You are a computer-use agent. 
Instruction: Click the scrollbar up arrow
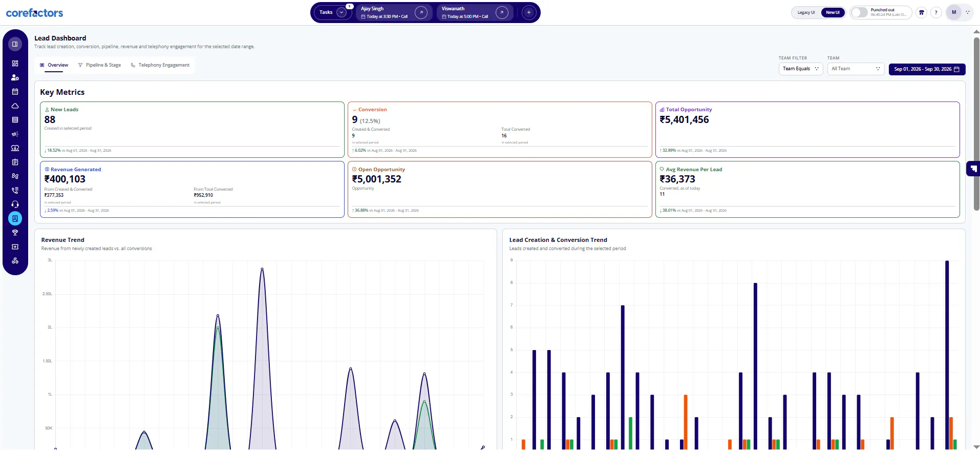click(x=976, y=32)
